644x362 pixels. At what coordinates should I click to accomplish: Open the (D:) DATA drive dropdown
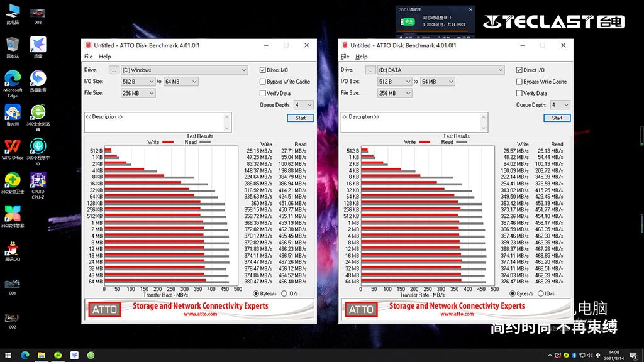click(441, 70)
